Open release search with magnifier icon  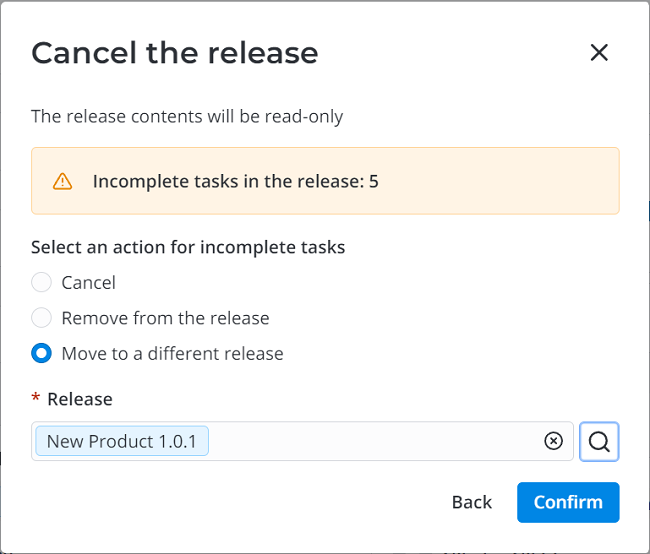coord(599,441)
